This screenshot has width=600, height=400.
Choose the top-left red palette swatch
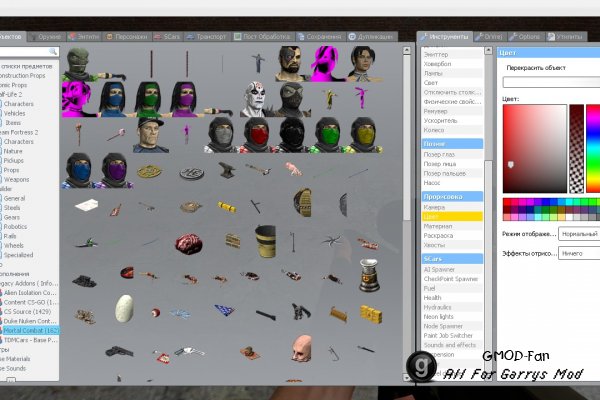(x=507, y=202)
